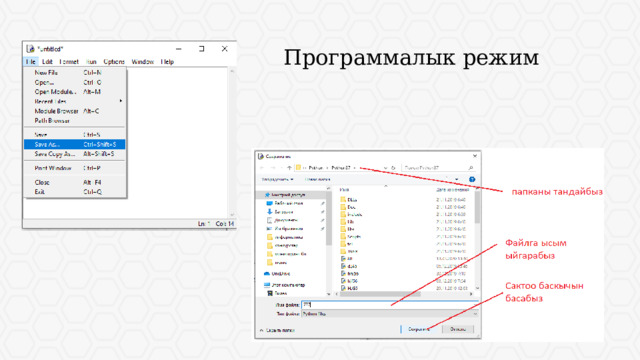Expand the Recent Files submenu
Viewport: 640px width, 360px height.
[x=75, y=101]
